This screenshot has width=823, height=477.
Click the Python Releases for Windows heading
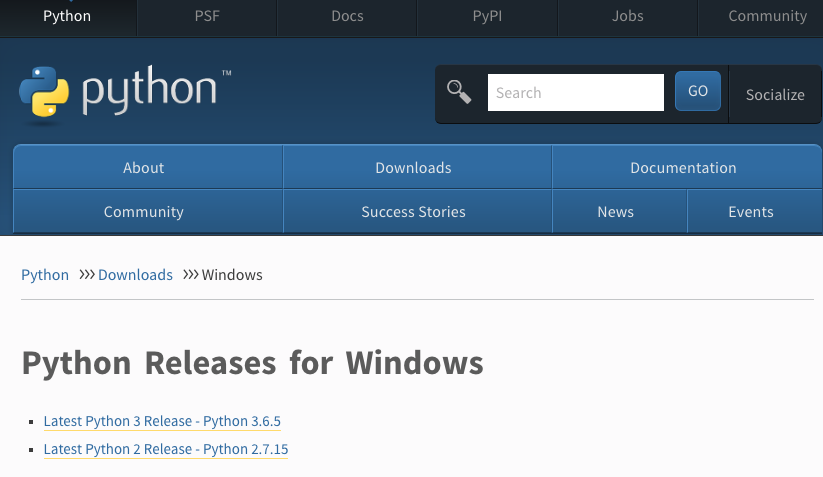coord(252,363)
